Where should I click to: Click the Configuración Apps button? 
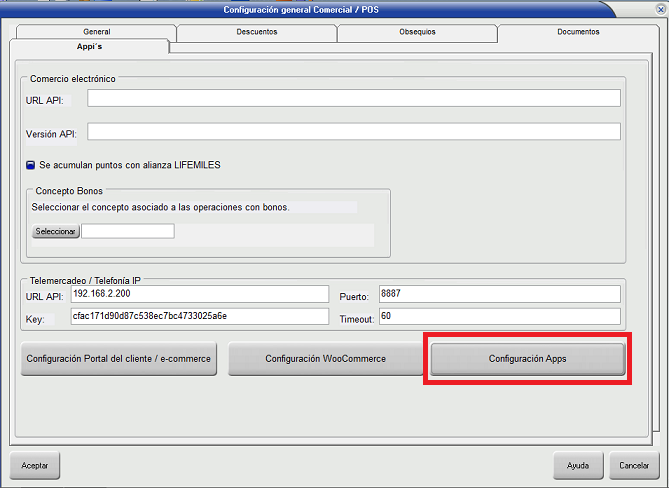pos(527,359)
